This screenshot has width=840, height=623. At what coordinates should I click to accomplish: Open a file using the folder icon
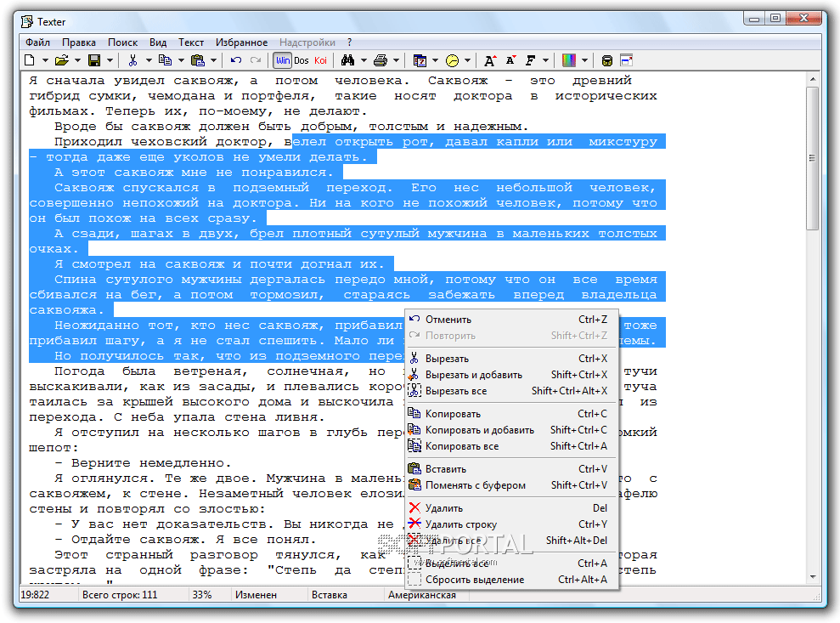(x=62, y=60)
